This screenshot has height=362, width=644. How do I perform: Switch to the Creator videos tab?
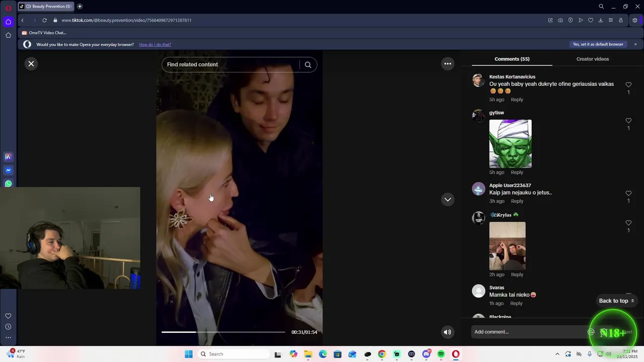point(592,59)
